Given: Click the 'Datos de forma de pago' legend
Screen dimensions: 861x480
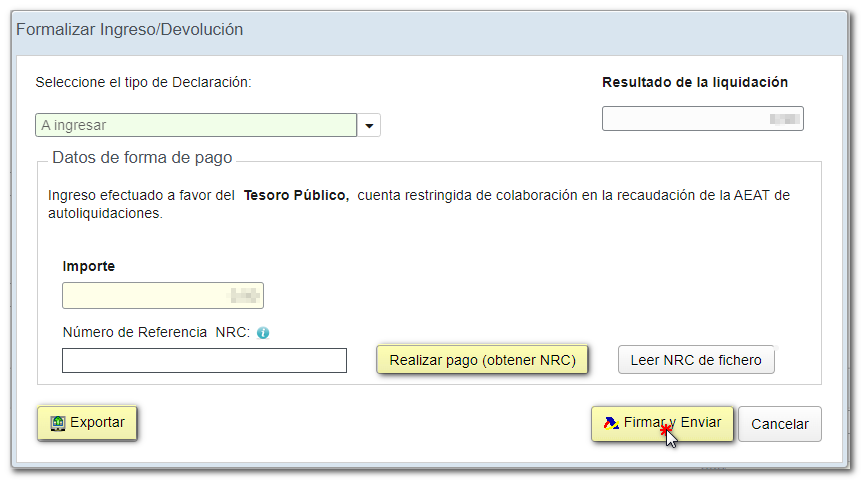Looking at the screenshot, I should tap(142, 158).
